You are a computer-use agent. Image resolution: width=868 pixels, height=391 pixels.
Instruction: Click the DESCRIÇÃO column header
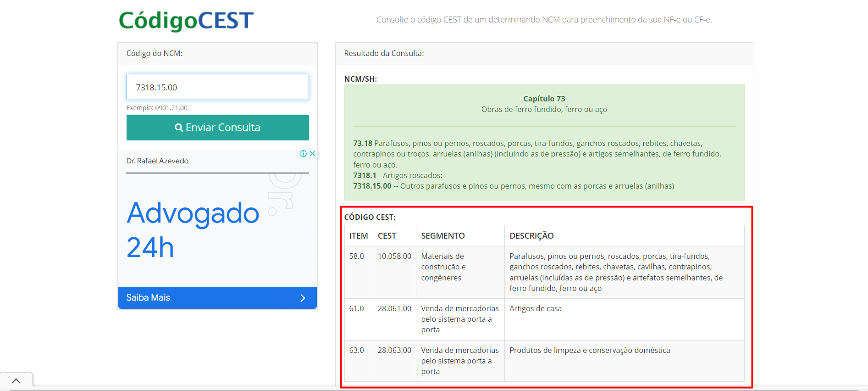531,236
